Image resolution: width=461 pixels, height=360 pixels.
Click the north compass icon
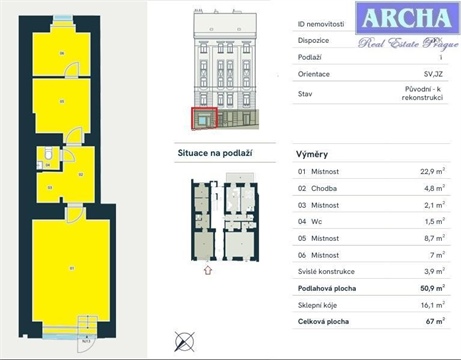point(184,341)
